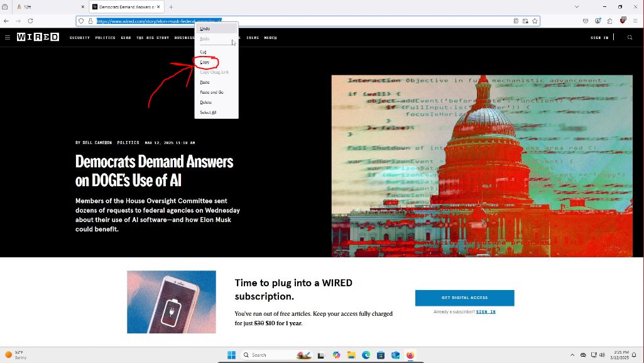Open the Firefox account icon

(598, 21)
